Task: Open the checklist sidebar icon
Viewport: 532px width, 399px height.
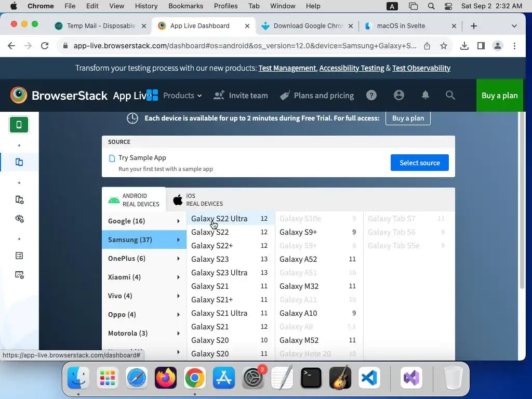Action: tap(19, 256)
